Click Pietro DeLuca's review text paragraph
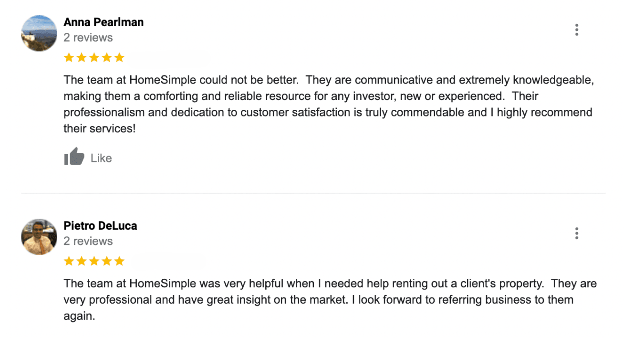The height and width of the screenshot is (338, 644). point(329,300)
